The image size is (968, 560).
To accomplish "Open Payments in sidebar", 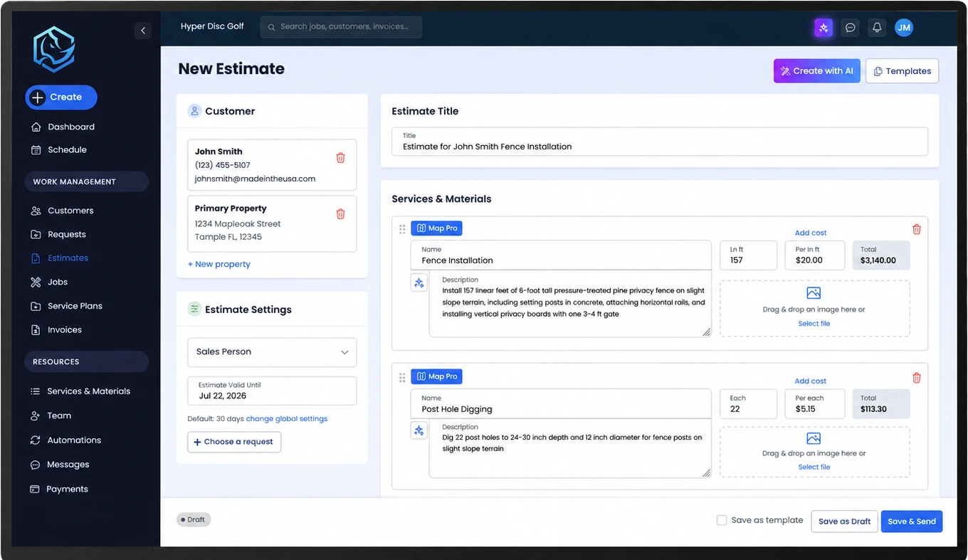I will [67, 489].
